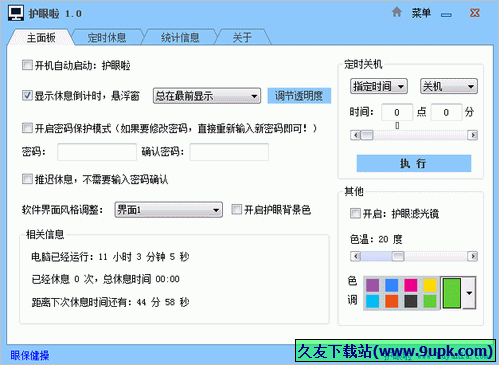Select the small green color swatch
499x365 pixels.
click(430, 301)
